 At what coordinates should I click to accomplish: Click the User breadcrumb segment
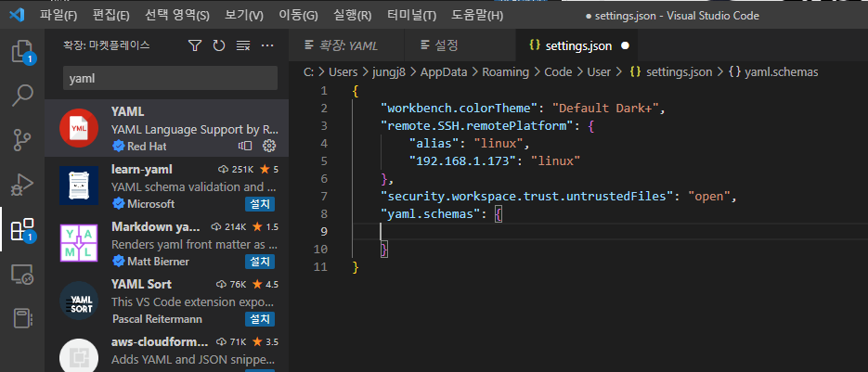(x=599, y=72)
